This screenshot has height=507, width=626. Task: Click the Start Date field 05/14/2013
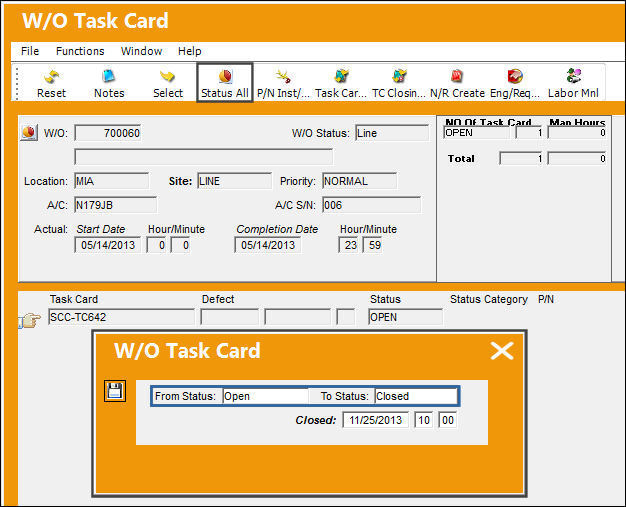(108, 245)
